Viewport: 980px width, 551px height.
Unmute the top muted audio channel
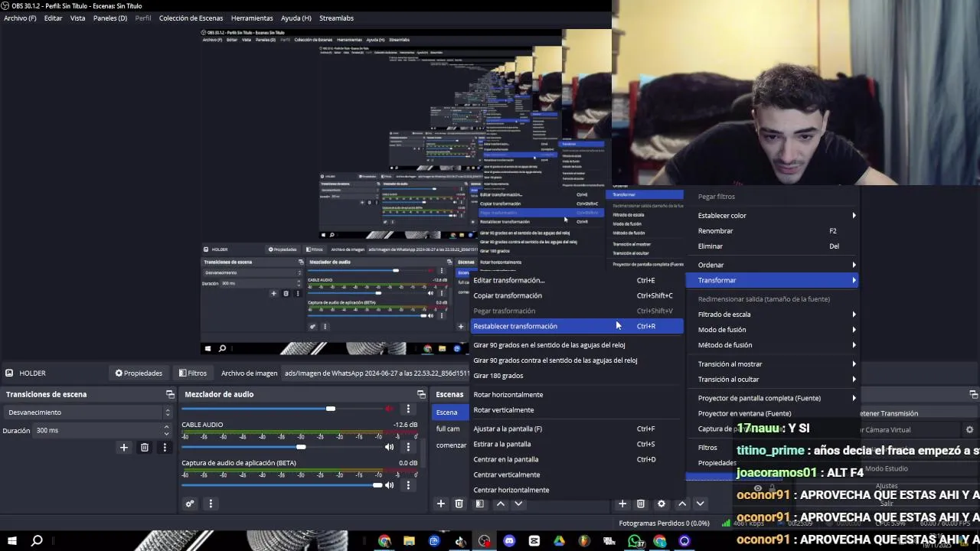pos(390,409)
